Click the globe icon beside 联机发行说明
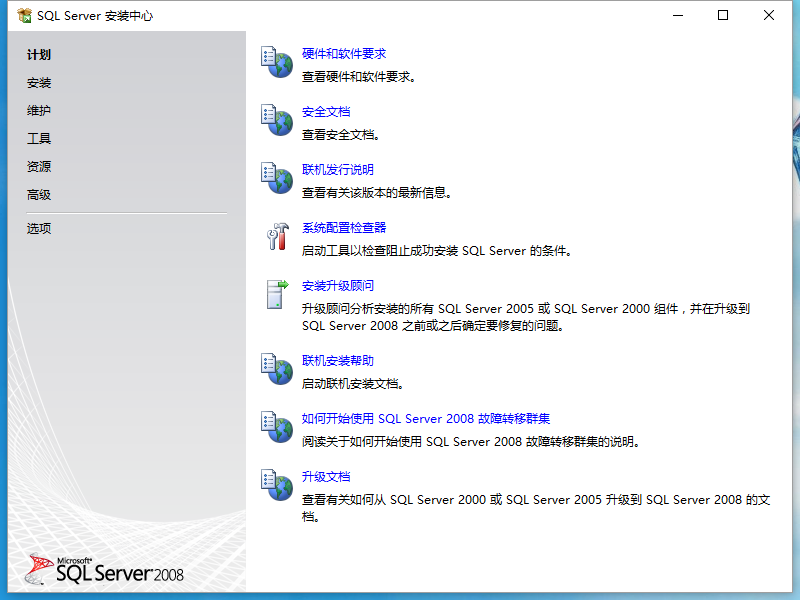The width and height of the screenshot is (800, 600). 277,178
